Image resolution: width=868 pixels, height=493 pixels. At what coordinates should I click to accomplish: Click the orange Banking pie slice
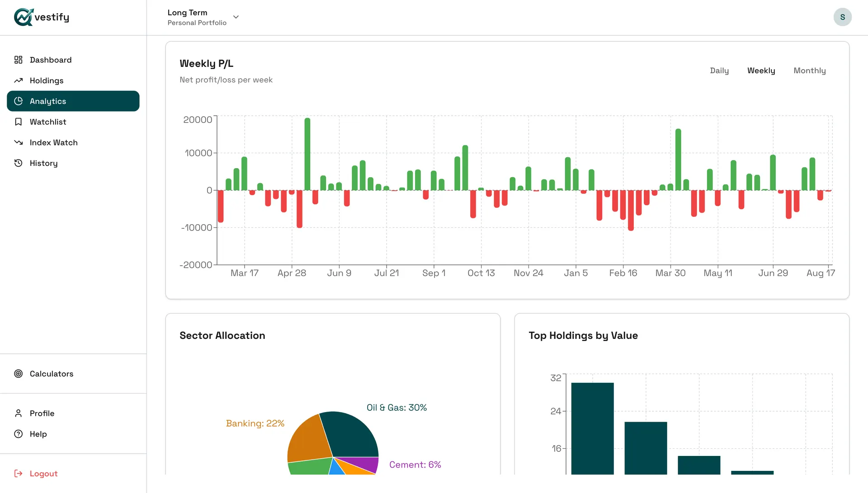coord(310,439)
